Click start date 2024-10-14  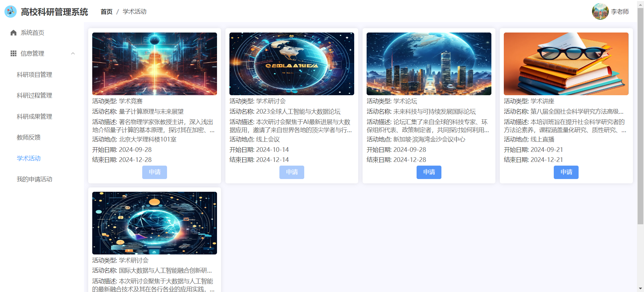[272, 150]
